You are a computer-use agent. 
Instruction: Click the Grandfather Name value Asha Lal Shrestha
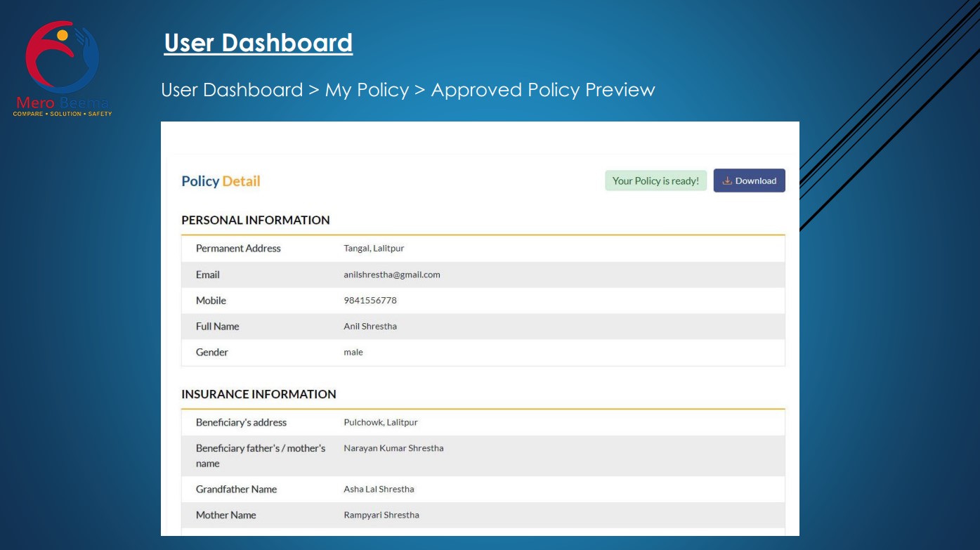point(379,489)
